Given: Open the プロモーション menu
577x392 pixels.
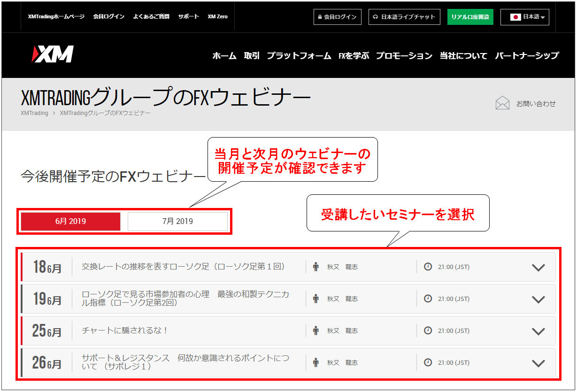Looking at the screenshot, I should [404, 55].
